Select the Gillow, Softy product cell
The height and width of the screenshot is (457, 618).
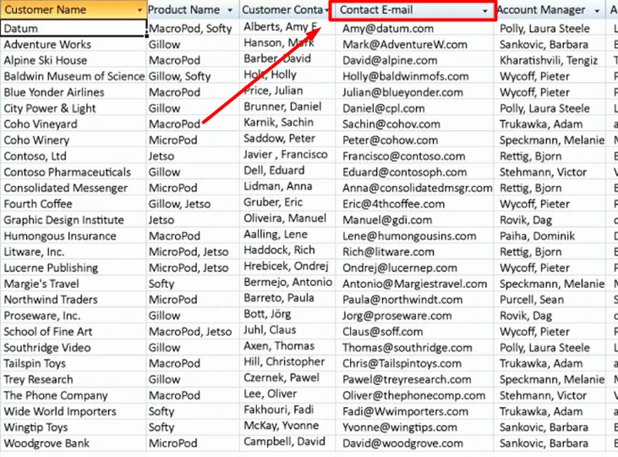pyautogui.click(x=193, y=76)
